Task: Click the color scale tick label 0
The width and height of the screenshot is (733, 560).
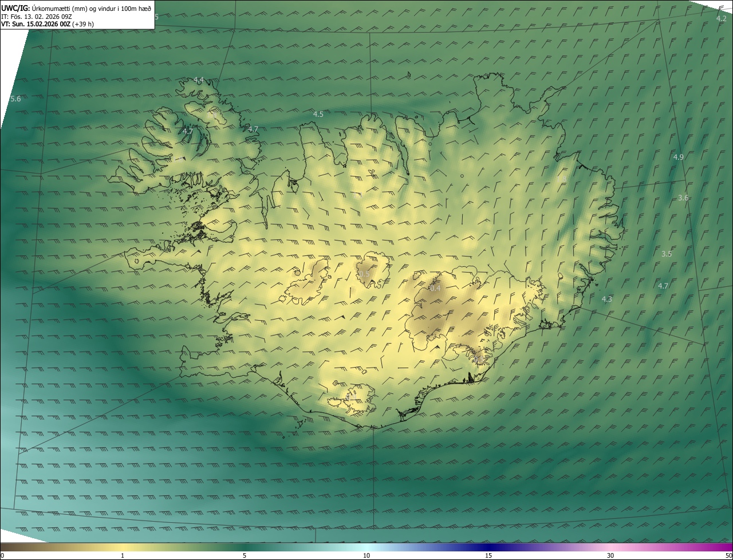Action: coord(2,556)
